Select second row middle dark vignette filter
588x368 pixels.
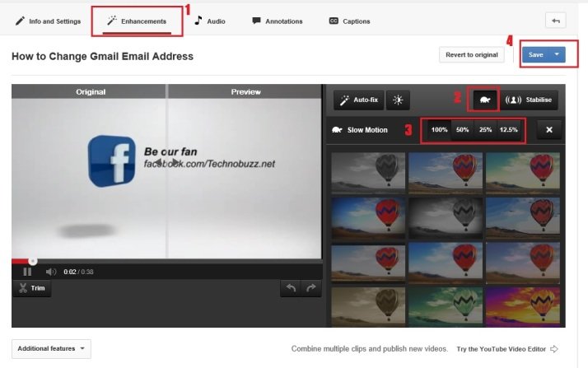coord(446,217)
